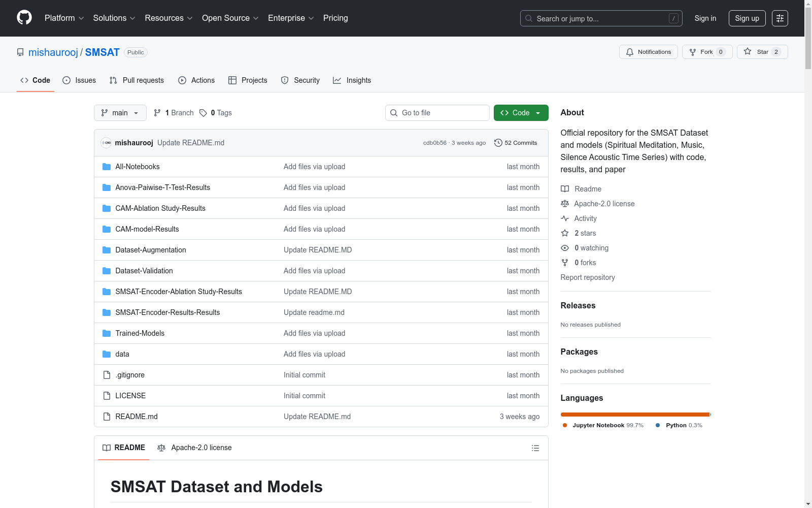The width and height of the screenshot is (812, 508).
Task: Switch to the Pull requests tab
Action: 137,80
